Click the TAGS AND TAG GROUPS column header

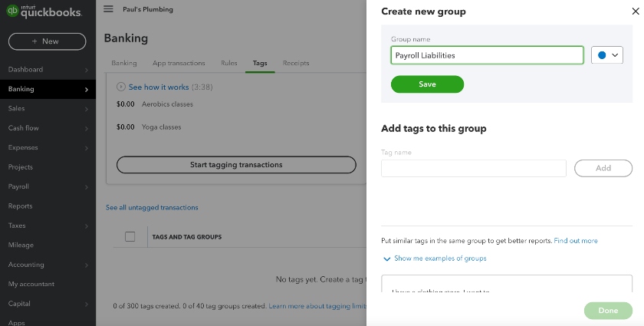click(187, 237)
